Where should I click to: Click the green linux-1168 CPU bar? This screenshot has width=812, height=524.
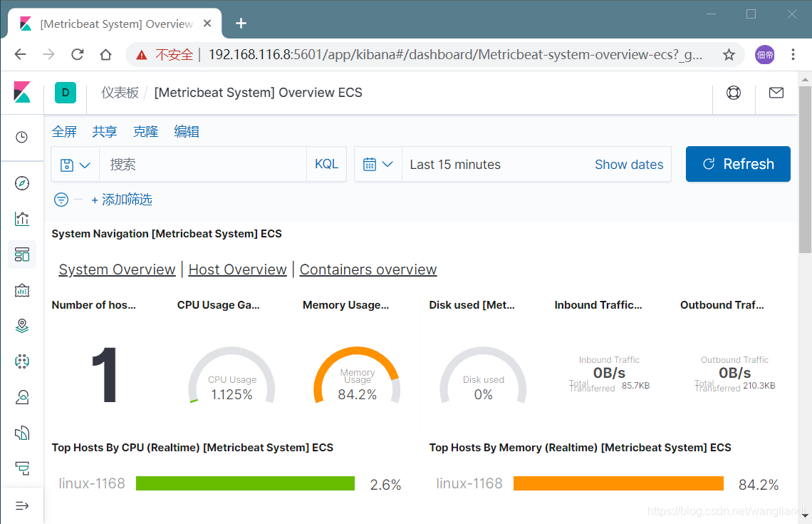(245, 483)
